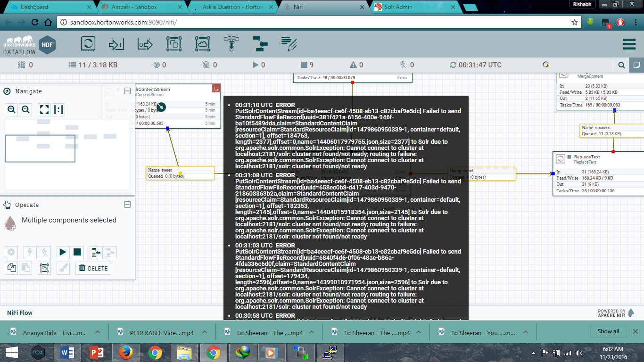Click the Group icon in Operate panel
Viewport: 644px width, 362px height.
(44, 268)
